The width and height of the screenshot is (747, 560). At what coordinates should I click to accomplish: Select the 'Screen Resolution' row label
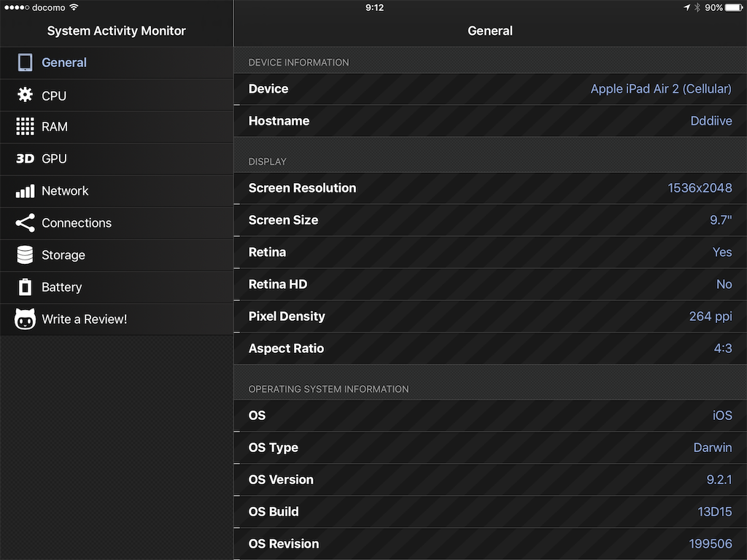(x=302, y=188)
